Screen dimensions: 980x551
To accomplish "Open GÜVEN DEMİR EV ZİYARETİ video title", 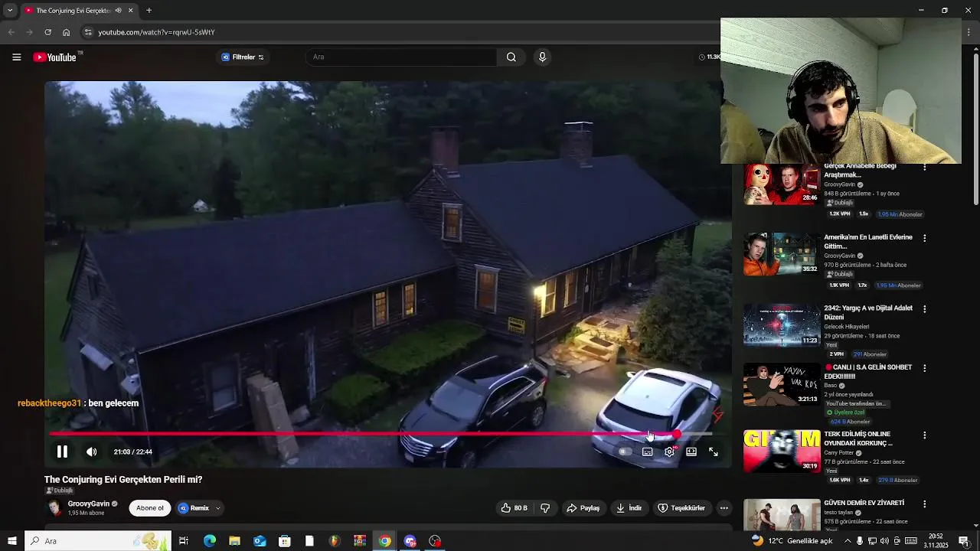I will click(864, 503).
